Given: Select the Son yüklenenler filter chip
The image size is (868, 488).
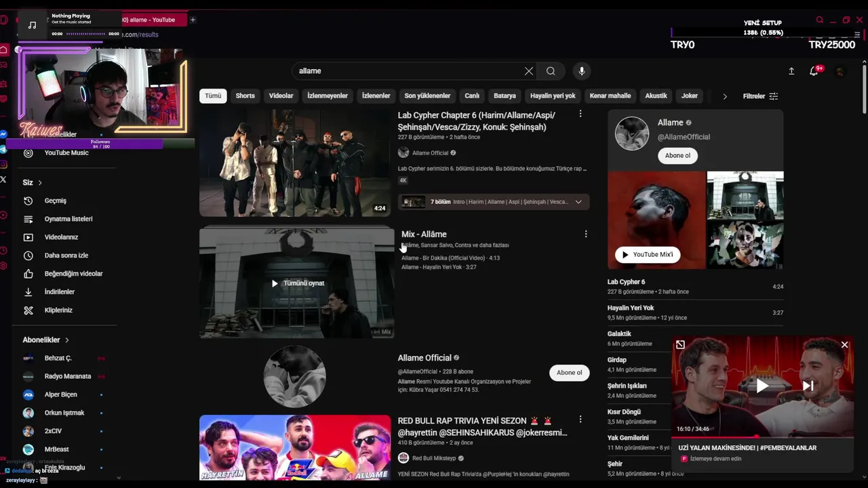Looking at the screenshot, I should (x=427, y=96).
